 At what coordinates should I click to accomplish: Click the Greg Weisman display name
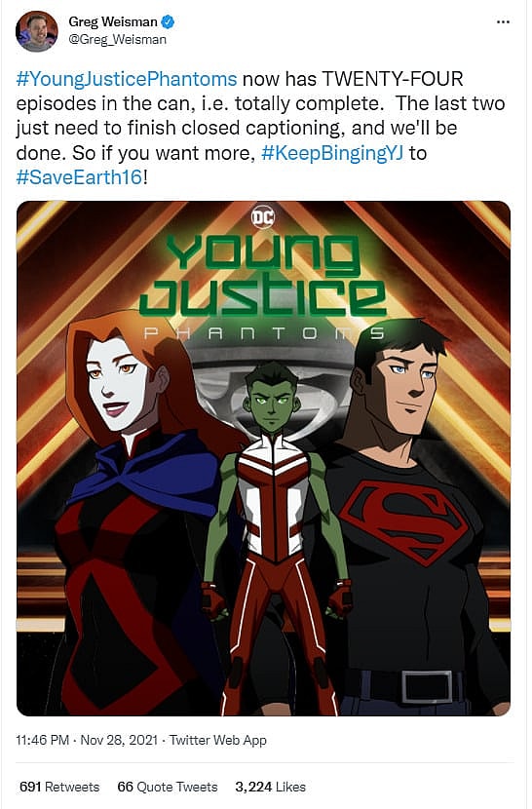tap(113, 21)
